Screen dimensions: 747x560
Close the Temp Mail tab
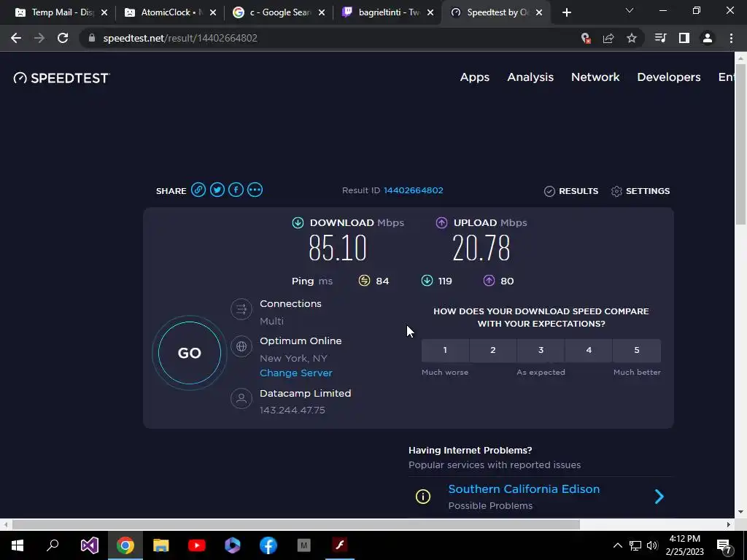pos(104,12)
